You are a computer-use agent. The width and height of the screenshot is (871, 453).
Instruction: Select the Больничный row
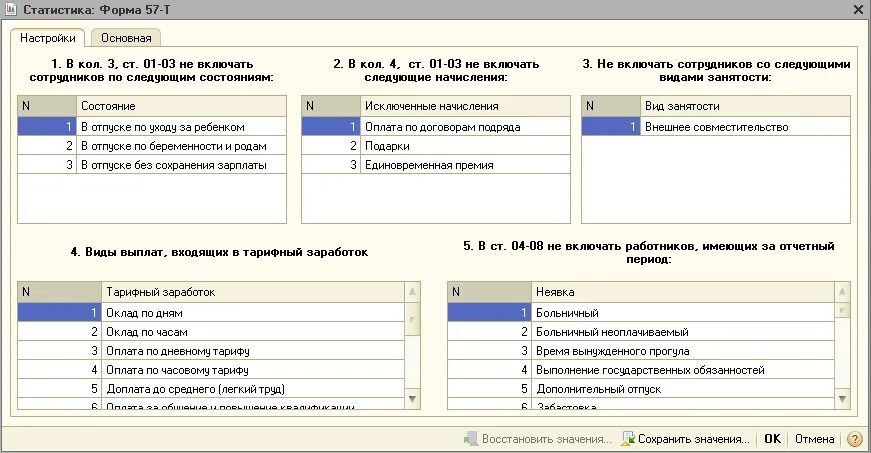[x=641, y=313]
